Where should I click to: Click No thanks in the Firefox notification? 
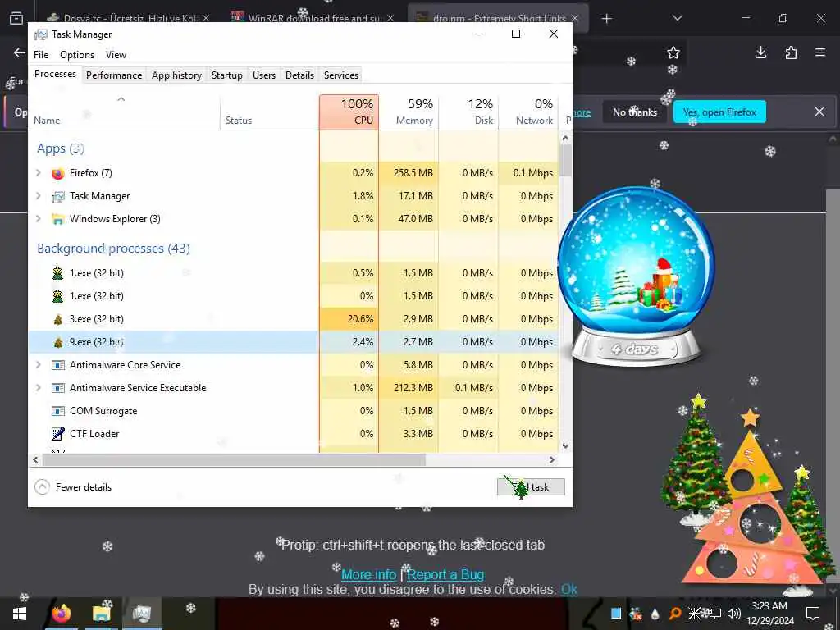pyautogui.click(x=635, y=112)
